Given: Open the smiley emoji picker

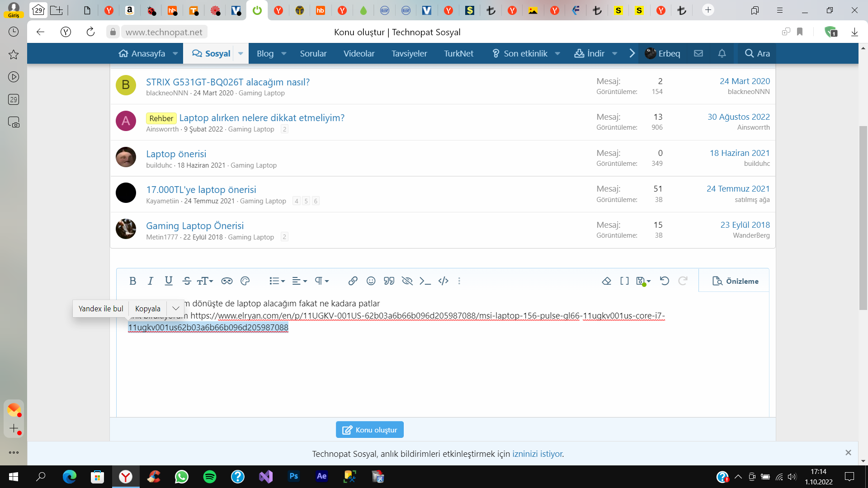Looking at the screenshot, I should click(x=371, y=281).
